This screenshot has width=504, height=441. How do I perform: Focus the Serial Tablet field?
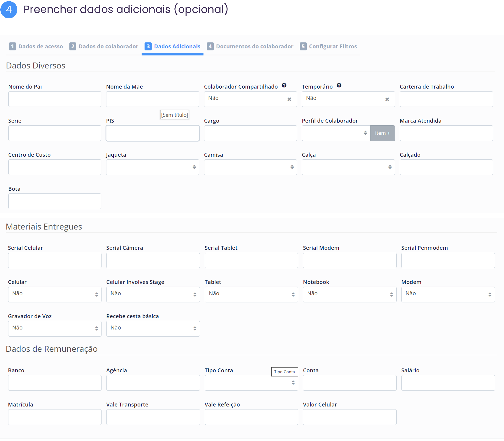point(251,260)
